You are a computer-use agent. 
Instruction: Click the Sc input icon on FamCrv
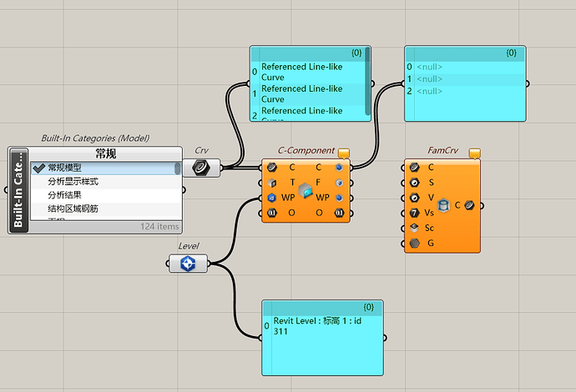click(414, 228)
